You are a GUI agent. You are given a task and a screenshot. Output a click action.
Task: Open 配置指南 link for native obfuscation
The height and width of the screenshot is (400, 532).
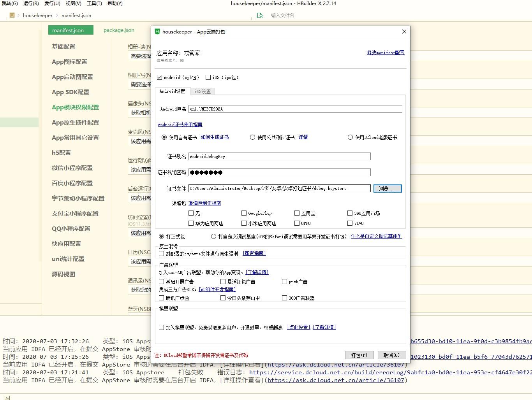[x=254, y=253]
